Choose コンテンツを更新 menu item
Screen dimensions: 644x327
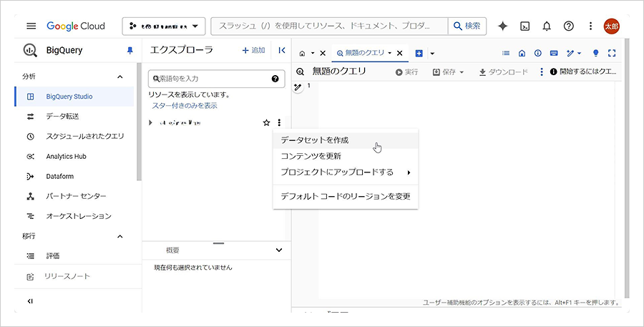[346, 156]
